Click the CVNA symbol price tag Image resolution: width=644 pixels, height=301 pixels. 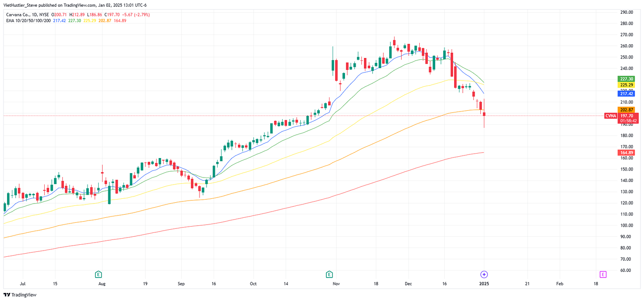coord(611,116)
